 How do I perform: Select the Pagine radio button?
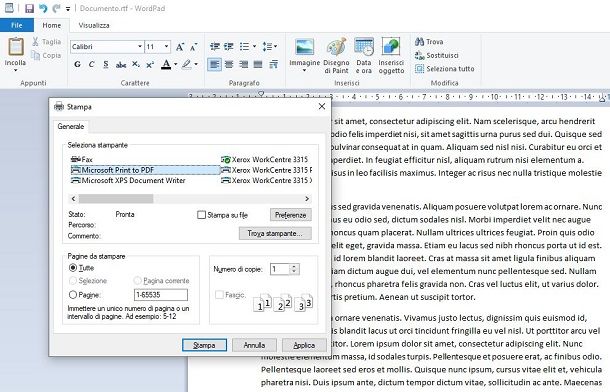pyautogui.click(x=73, y=295)
